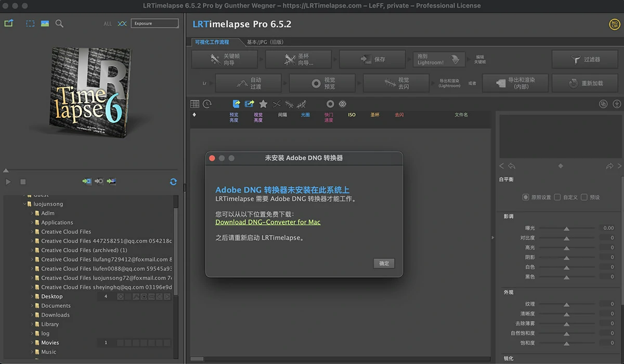This screenshot has height=364, width=624.
Task: Click the landscape image preview icon
Action: coord(45,23)
